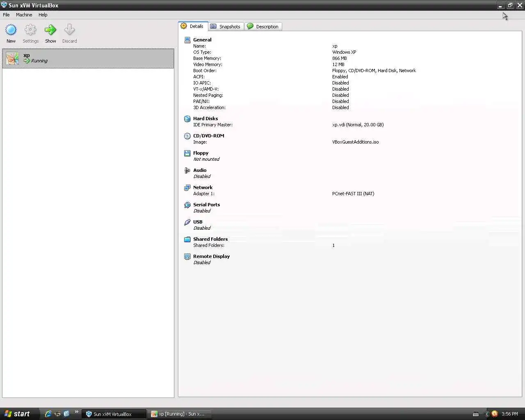Select the xp virtual machine icon in list

(x=12, y=58)
